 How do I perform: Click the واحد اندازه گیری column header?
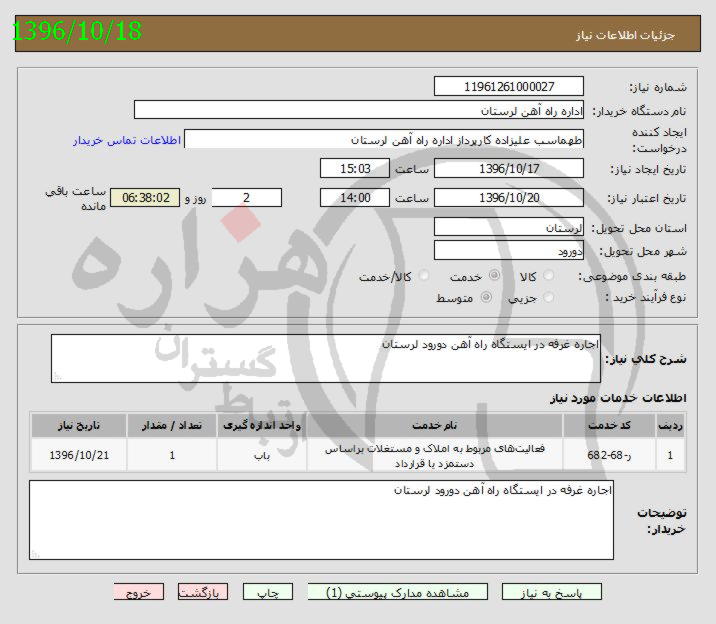(x=262, y=425)
